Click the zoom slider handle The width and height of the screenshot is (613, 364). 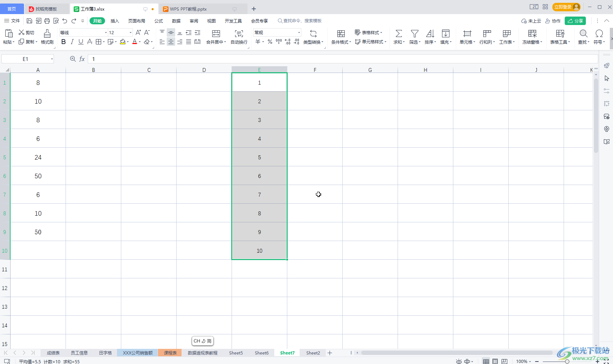click(567, 362)
